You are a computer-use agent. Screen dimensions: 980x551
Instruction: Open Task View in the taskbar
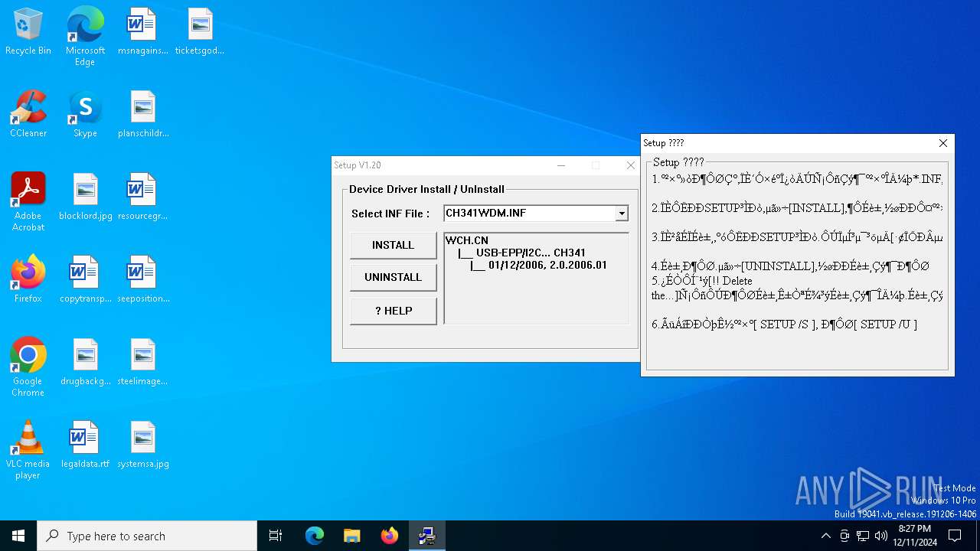pos(276,536)
